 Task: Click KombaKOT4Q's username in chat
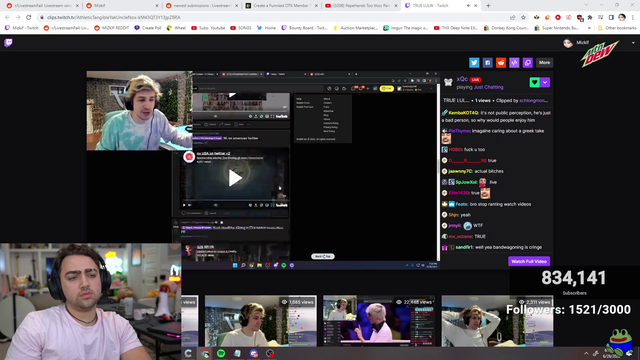point(463,113)
